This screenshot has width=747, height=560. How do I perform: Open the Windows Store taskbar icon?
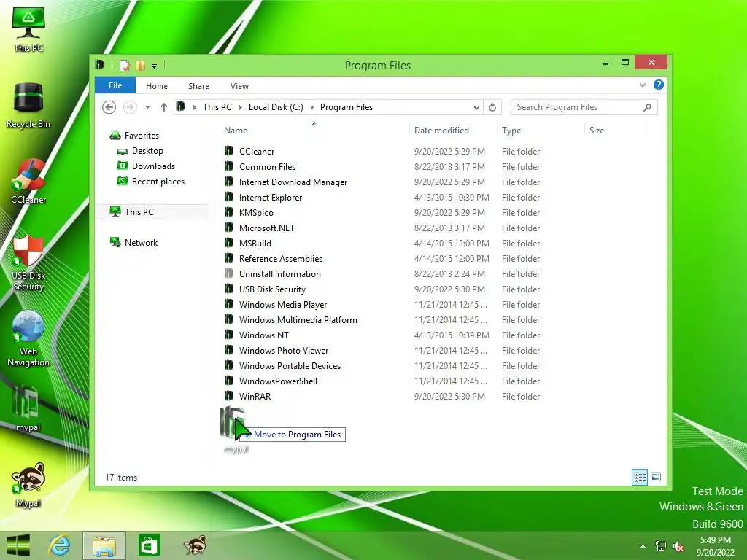pyautogui.click(x=149, y=545)
